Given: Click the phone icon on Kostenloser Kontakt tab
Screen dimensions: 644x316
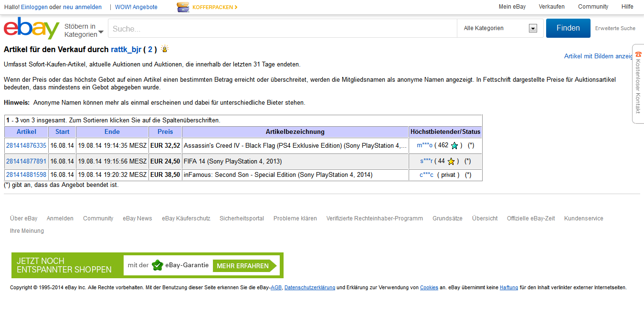Looking at the screenshot, I should (638, 54).
